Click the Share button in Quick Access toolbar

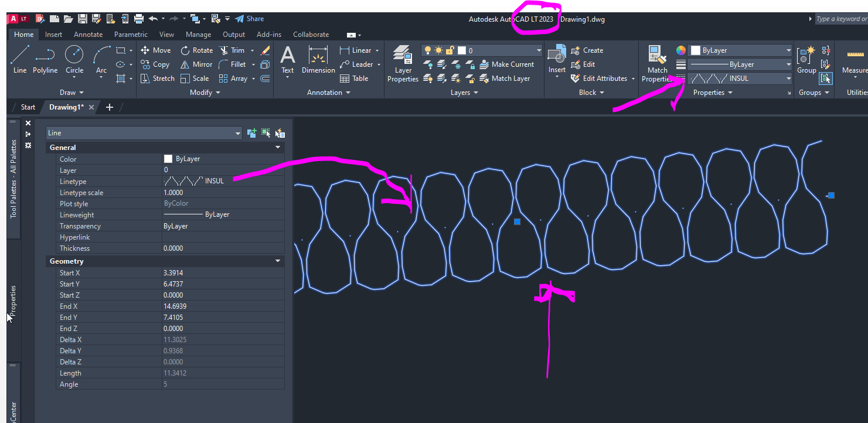pyautogui.click(x=249, y=18)
